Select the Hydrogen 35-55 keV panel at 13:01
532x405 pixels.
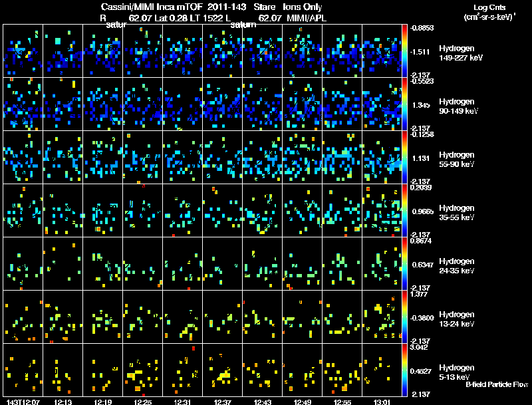(382, 210)
